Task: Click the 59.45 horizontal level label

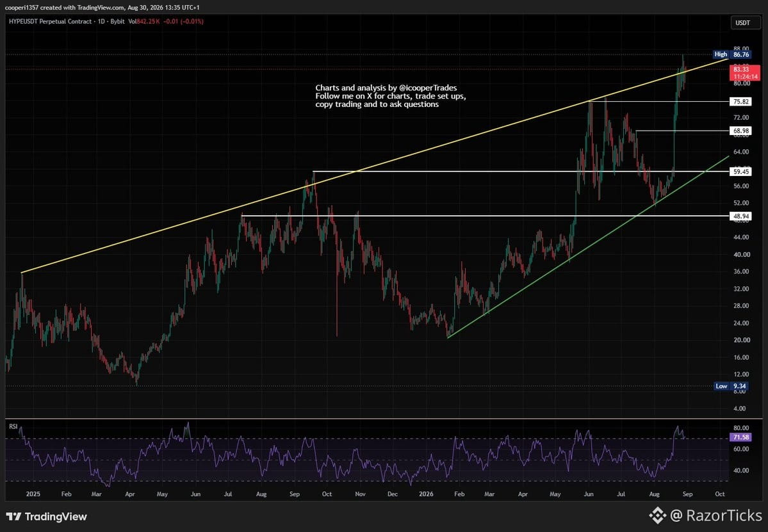Action: click(x=740, y=172)
